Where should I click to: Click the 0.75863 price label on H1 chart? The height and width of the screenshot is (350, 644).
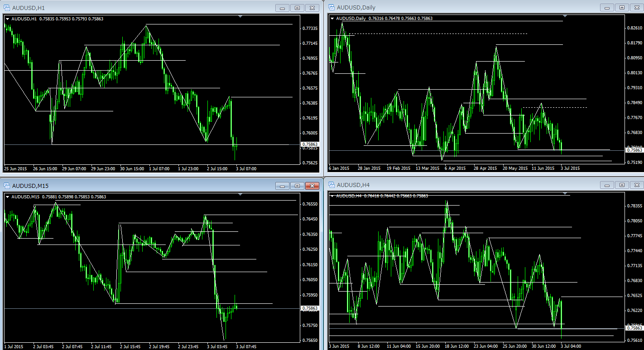[x=310, y=144]
